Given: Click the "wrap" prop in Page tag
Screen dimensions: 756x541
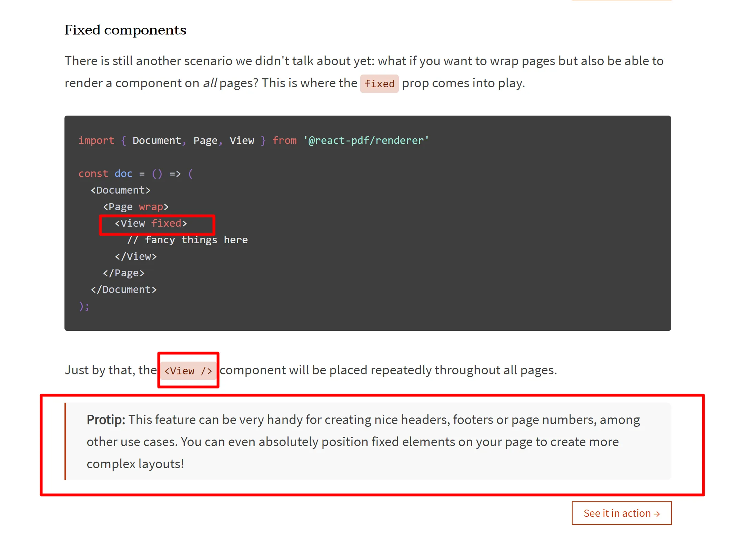Looking at the screenshot, I should point(151,207).
